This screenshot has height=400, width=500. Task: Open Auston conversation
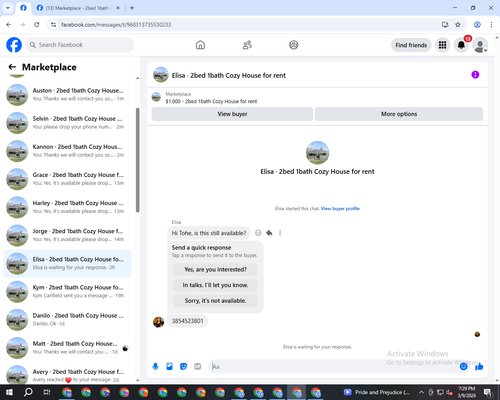[x=67, y=95]
